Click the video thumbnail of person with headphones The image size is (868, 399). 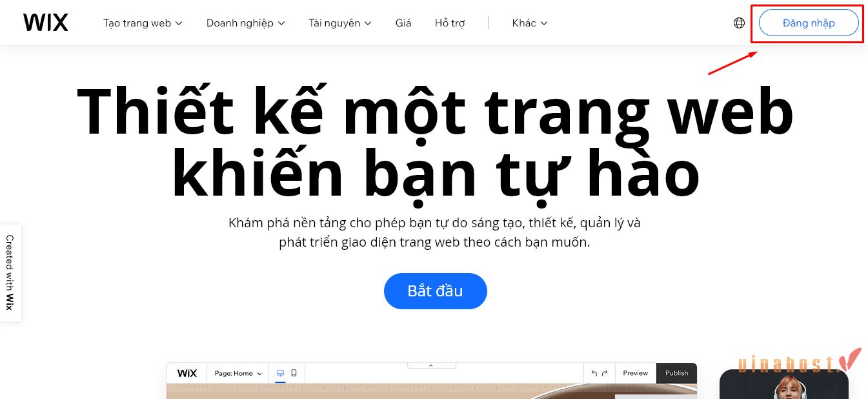[x=783, y=385]
